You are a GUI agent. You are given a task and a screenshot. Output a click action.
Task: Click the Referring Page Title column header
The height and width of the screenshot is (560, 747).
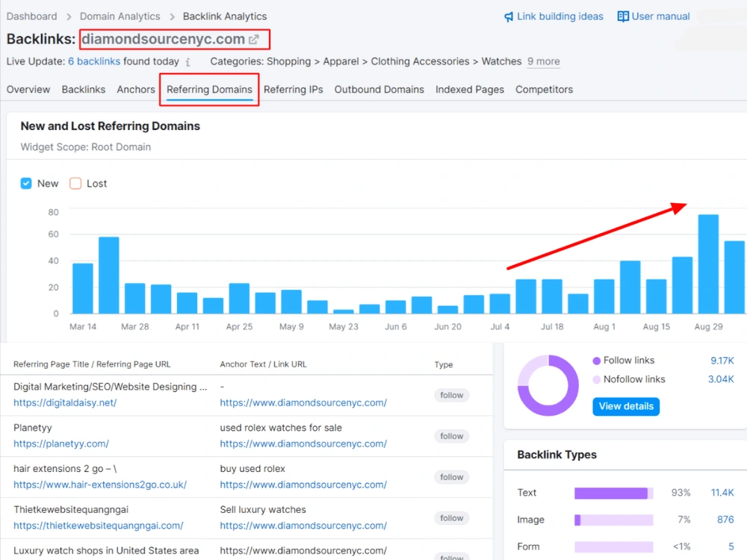tap(92, 364)
